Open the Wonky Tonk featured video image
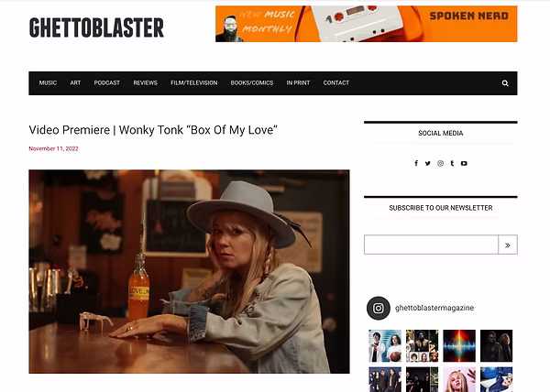 pos(189,271)
